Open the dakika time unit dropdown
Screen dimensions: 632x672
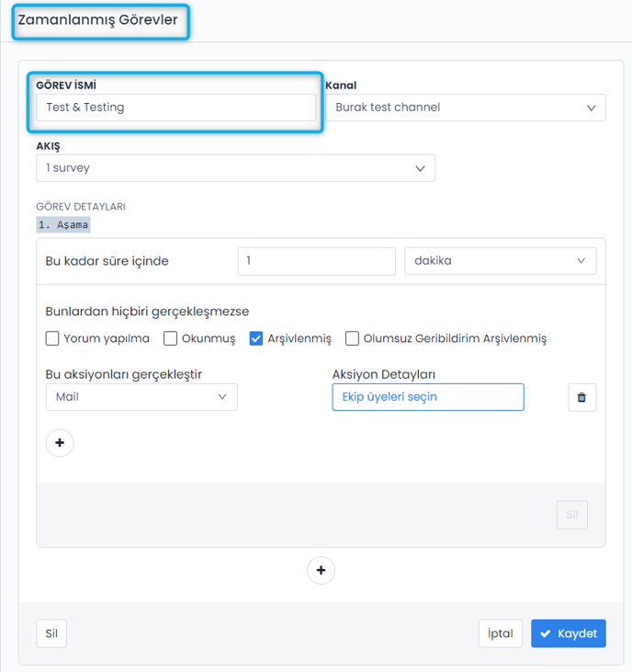point(500,261)
